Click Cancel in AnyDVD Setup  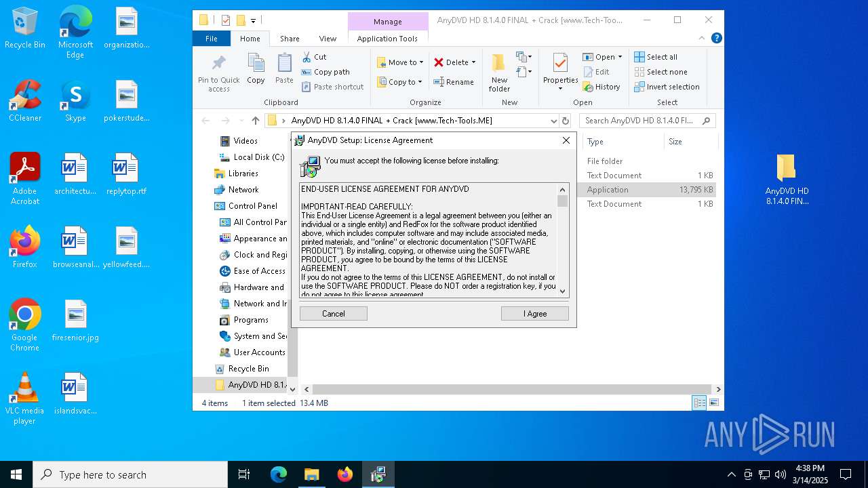pos(334,313)
